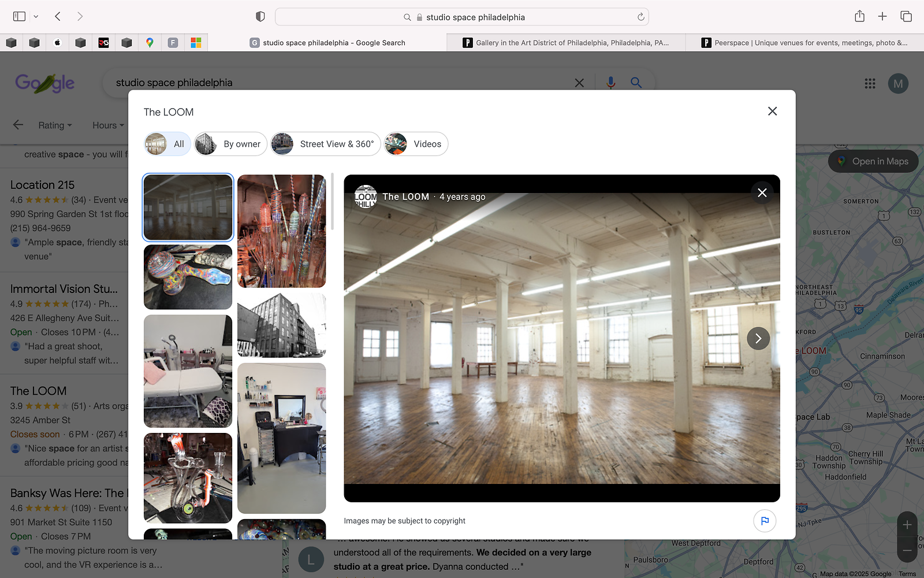Select the By owner photo filter
The height and width of the screenshot is (578, 924).
(231, 144)
